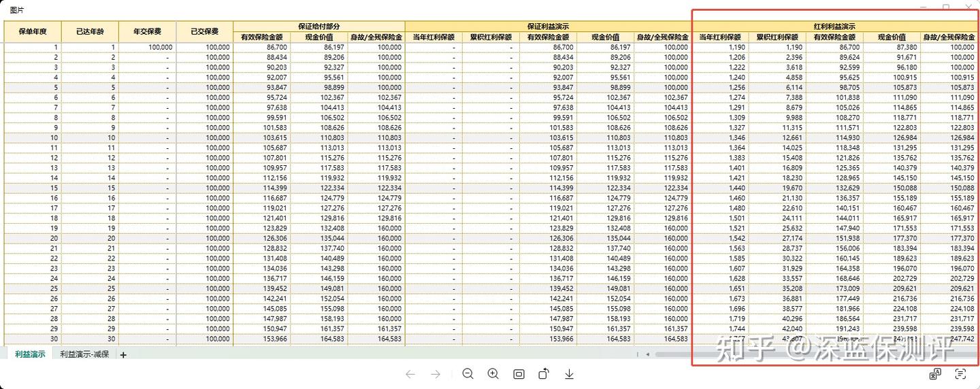
Task: Select 身故/全残保险金 header under 红利利益演示
Action: [949, 37]
